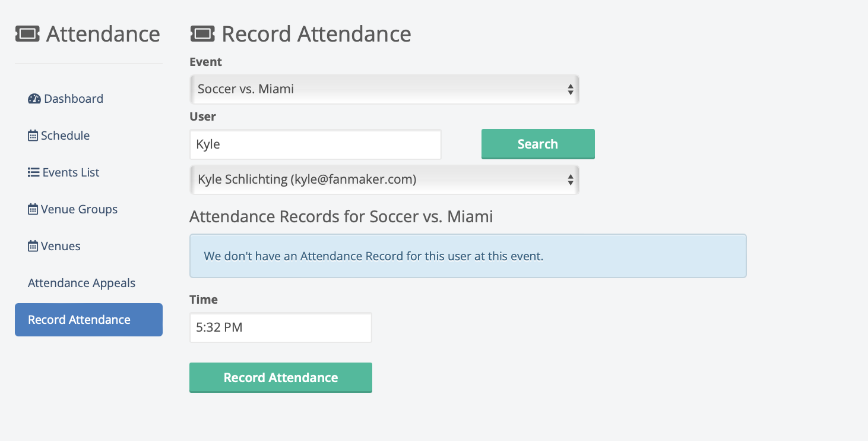Click the Time field showing 5:32 PM

(x=280, y=327)
